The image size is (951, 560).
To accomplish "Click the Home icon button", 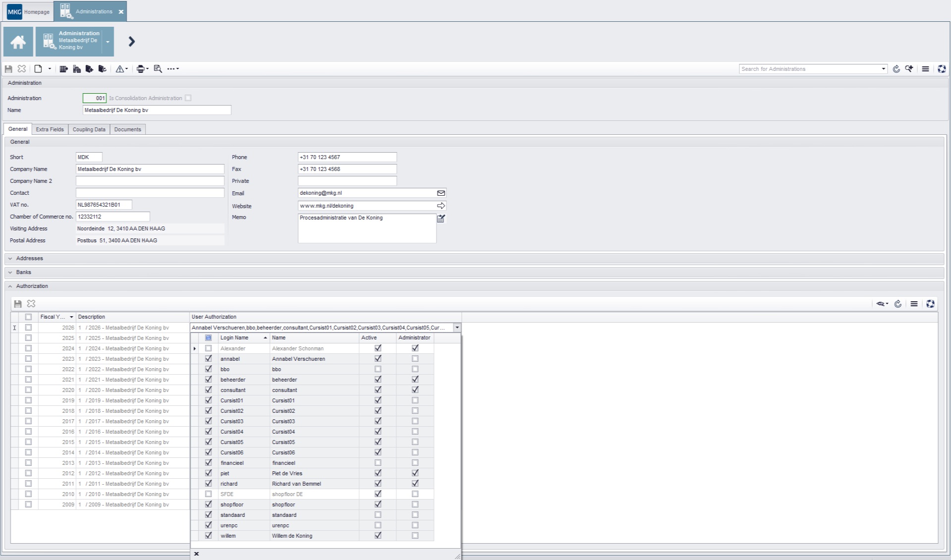I will pos(18,42).
